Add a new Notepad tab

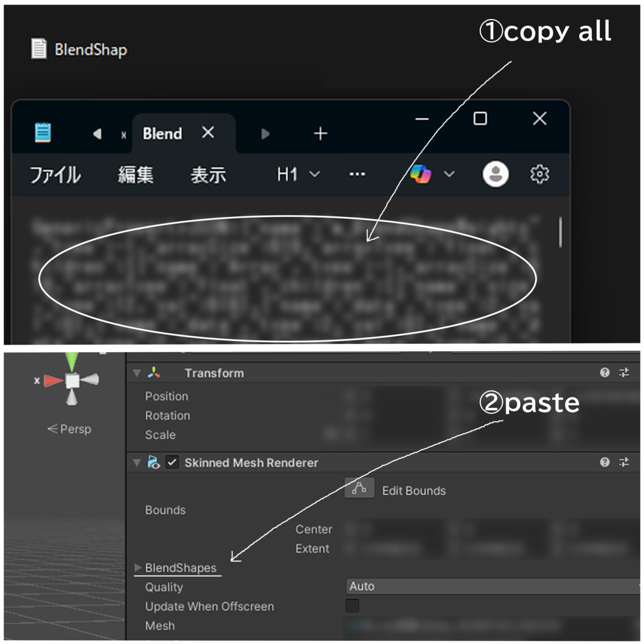[x=320, y=133]
